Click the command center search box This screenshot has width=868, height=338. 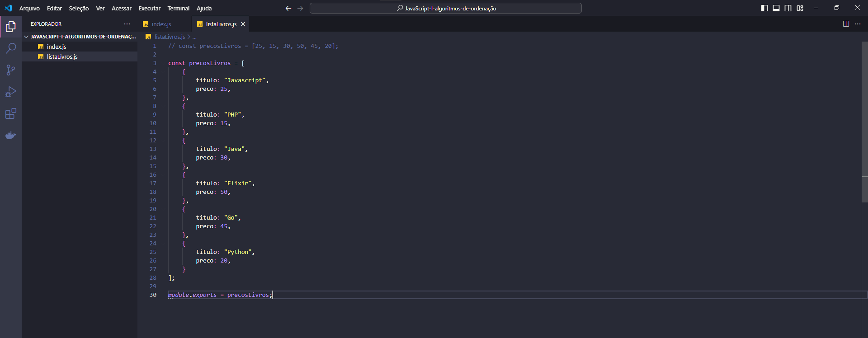446,8
